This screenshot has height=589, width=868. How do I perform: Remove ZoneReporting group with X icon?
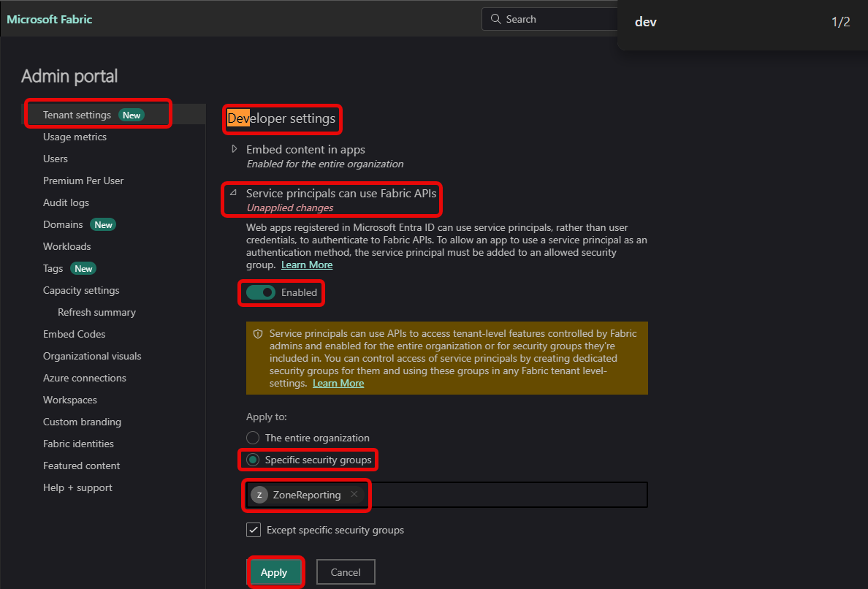(354, 494)
